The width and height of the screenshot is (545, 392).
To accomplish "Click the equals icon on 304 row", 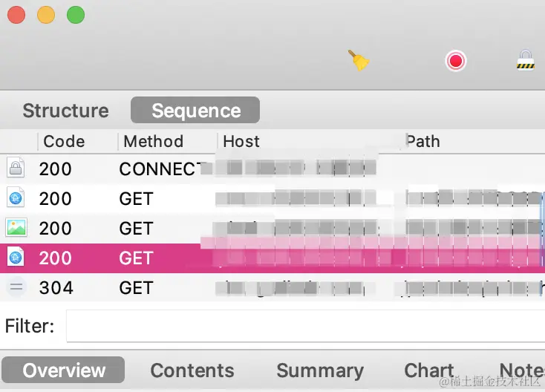I will (16, 287).
